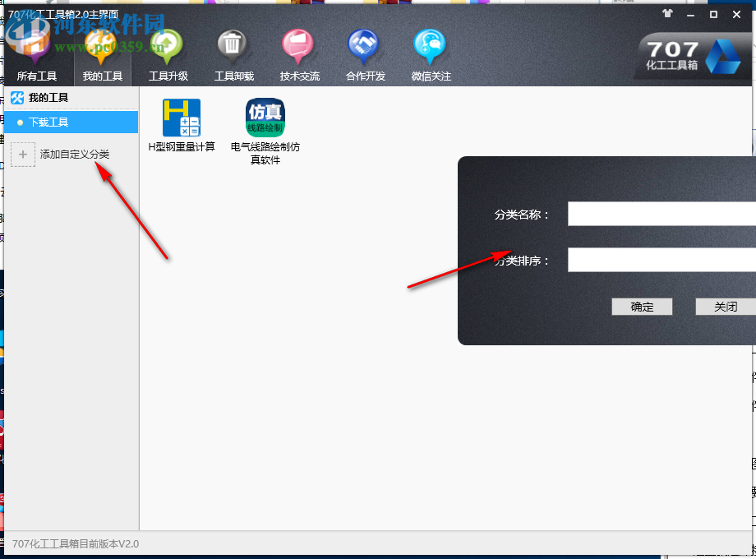Close the 707化工工具箱 window
The width and height of the screenshot is (756, 559).
(737, 15)
